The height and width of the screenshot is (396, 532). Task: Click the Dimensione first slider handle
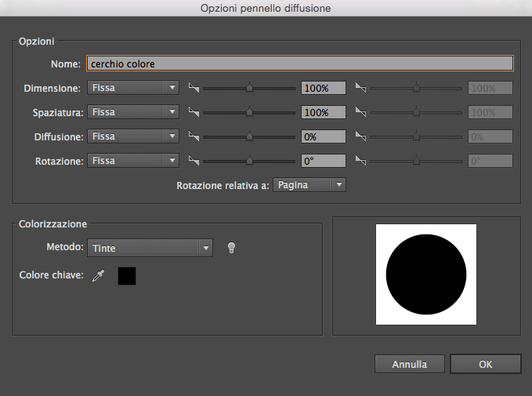tap(249, 87)
